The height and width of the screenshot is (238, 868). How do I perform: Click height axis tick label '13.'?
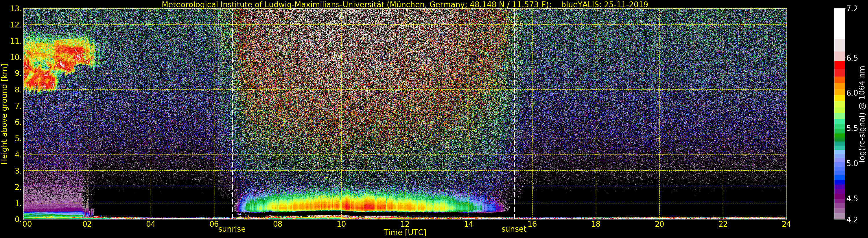pos(16,9)
